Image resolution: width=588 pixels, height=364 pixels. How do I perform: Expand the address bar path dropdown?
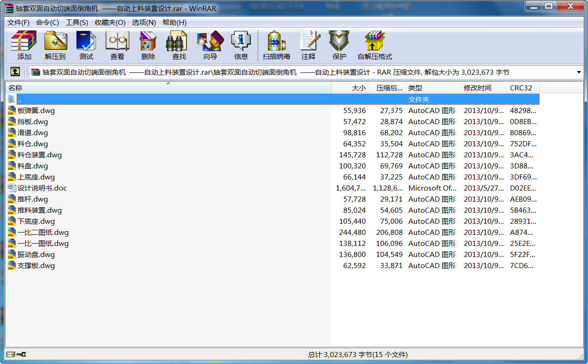[579, 72]
